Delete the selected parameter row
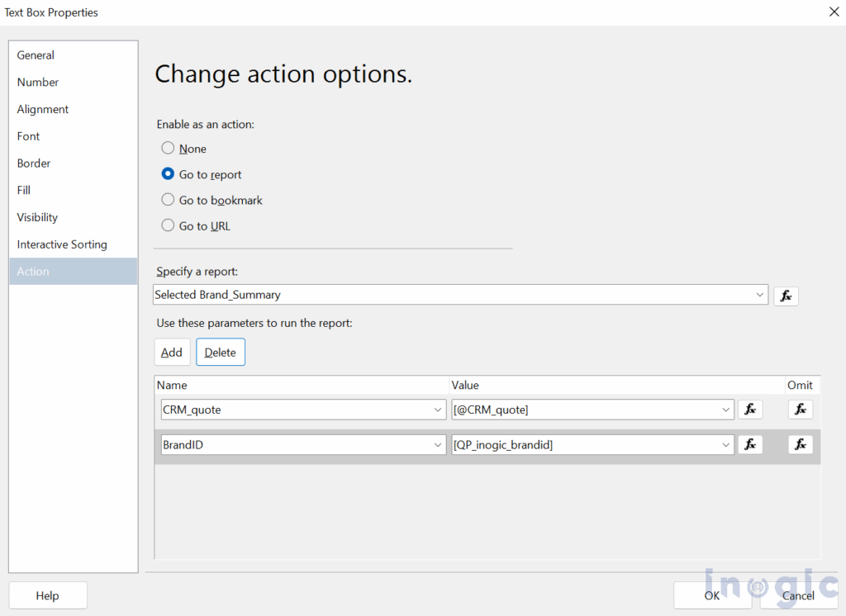846x616 pixels. tap(220, 352)
